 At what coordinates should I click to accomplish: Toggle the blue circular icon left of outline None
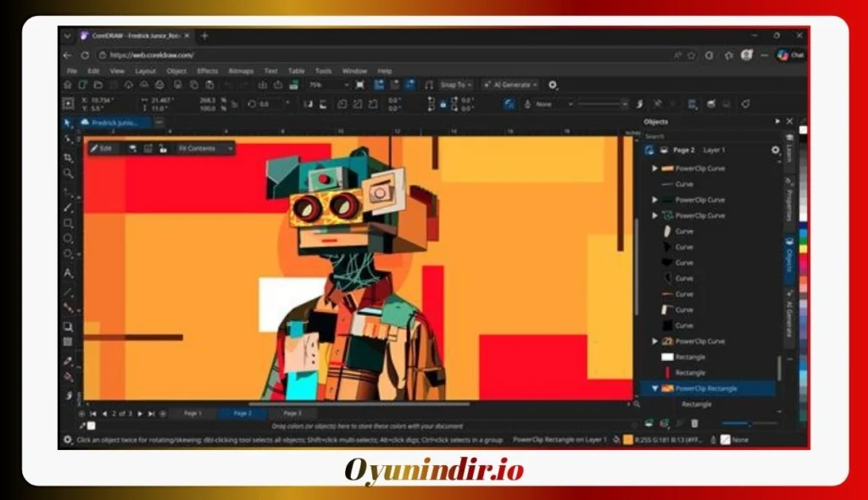[509, 104]
